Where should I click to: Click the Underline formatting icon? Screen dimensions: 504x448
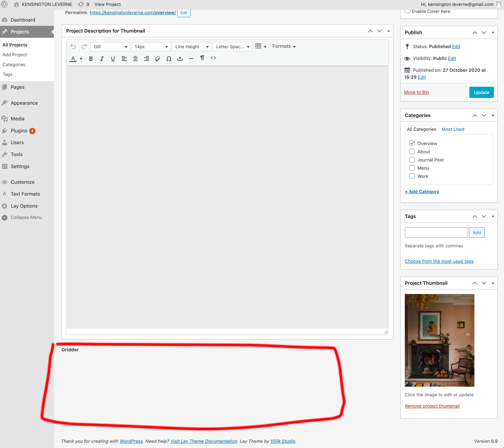pos(113,59)
